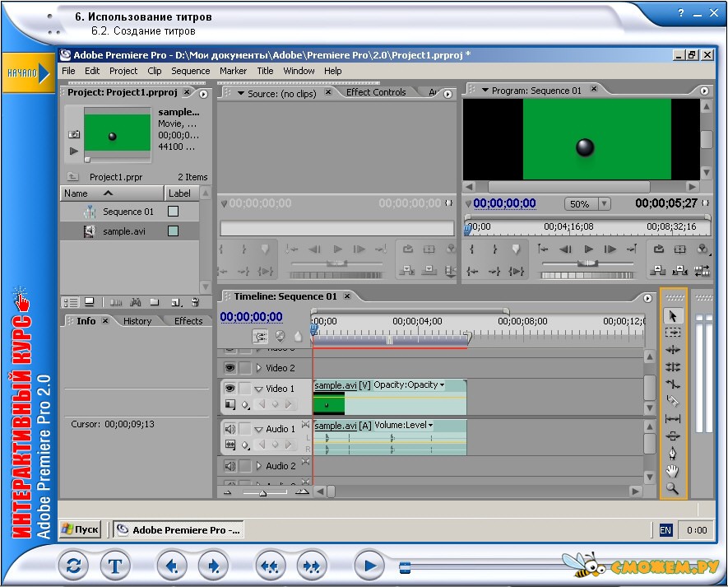728x587 pixels.
Task: Click Automate to Sequence in Project panel
Action: pyautogui.click(x=116, y=303)
